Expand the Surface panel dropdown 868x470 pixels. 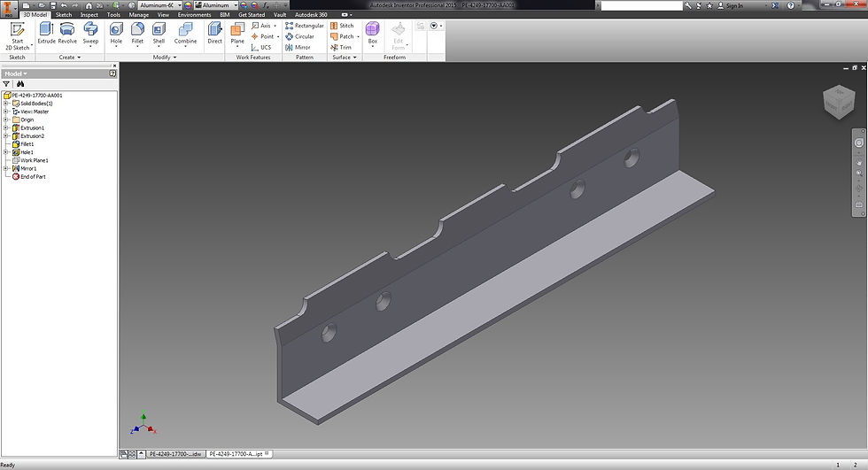[345, 58]
